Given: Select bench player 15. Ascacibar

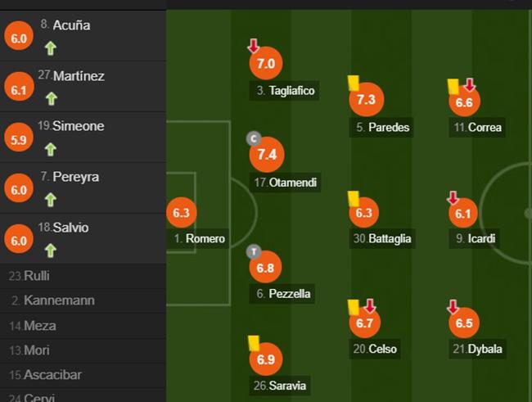Looking at the screenshot, I should (x=83, y=375).
